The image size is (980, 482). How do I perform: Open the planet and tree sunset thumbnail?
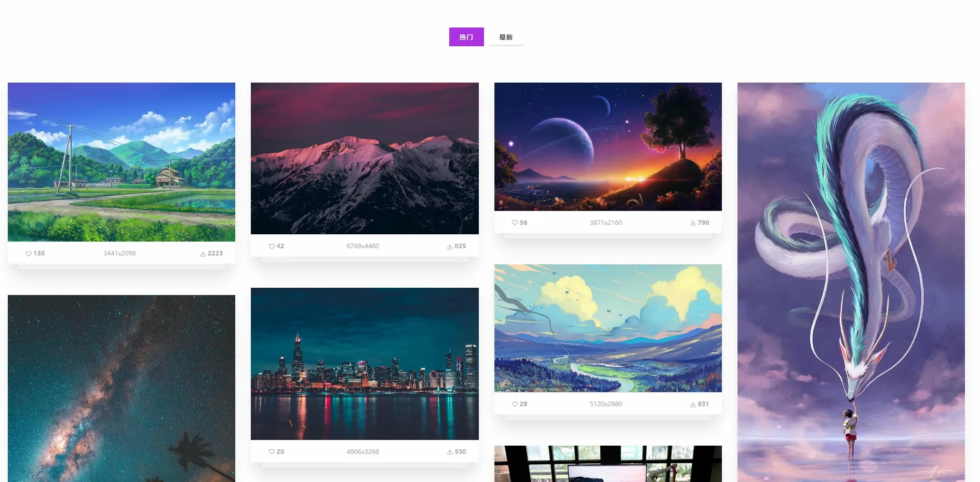coord(608,146)
